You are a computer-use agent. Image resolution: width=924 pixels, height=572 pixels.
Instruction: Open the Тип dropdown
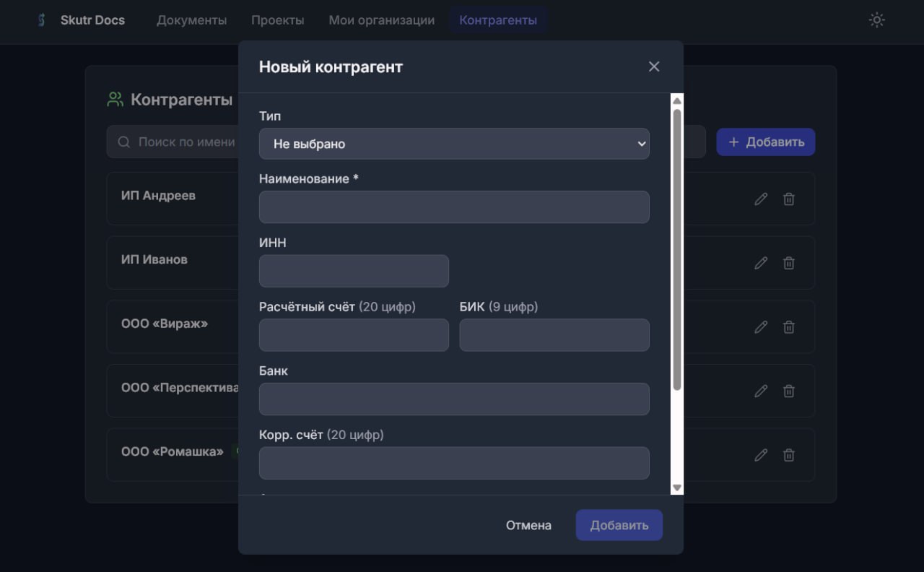[x=454, y=144]
